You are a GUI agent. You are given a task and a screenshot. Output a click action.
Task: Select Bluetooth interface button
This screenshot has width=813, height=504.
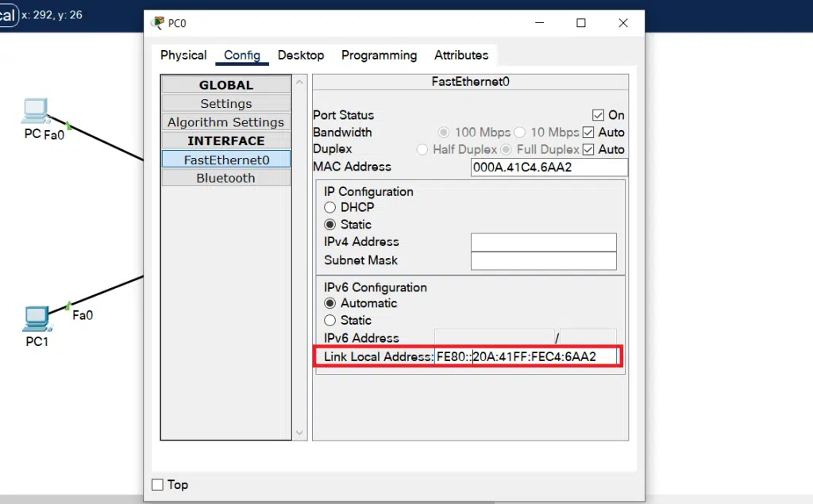pos(226,178)
